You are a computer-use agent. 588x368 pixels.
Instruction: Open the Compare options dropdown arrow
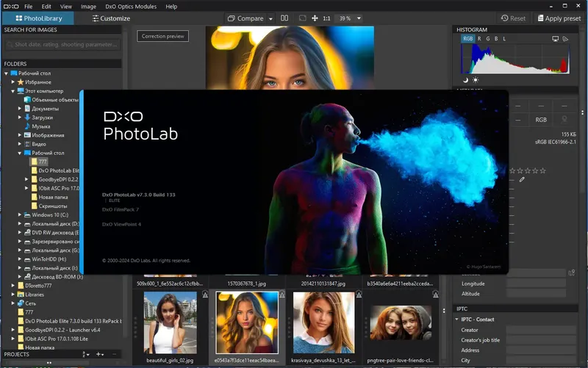click(270, 19)
